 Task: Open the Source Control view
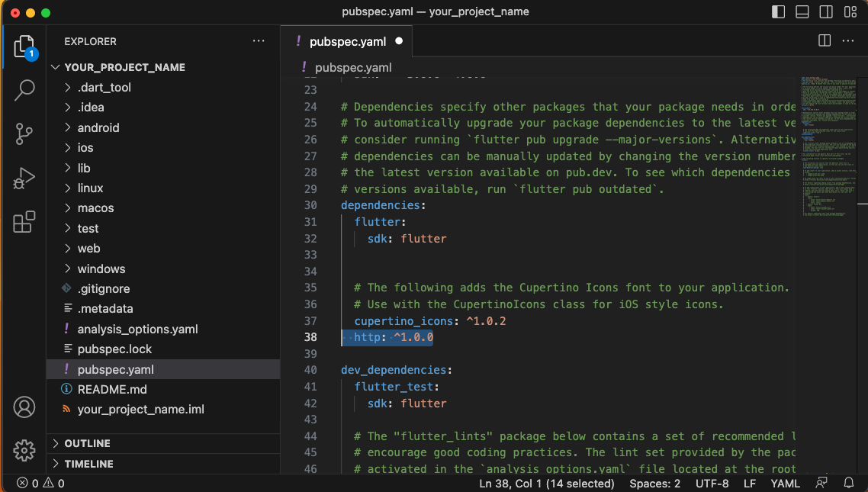tap(24, 134)
